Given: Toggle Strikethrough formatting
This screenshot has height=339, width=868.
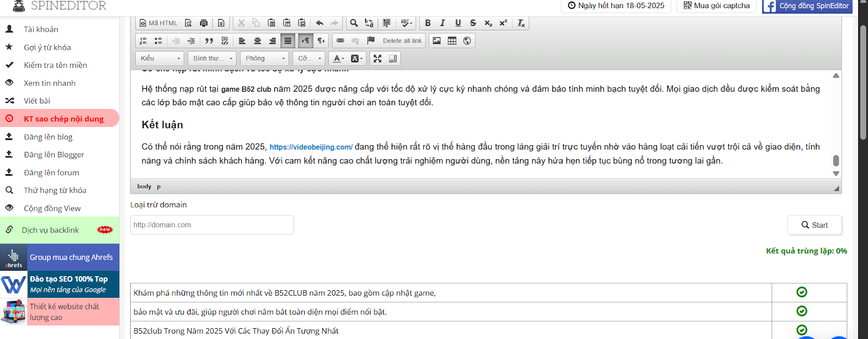Looking at the screenshot, I should coord(473,23).
